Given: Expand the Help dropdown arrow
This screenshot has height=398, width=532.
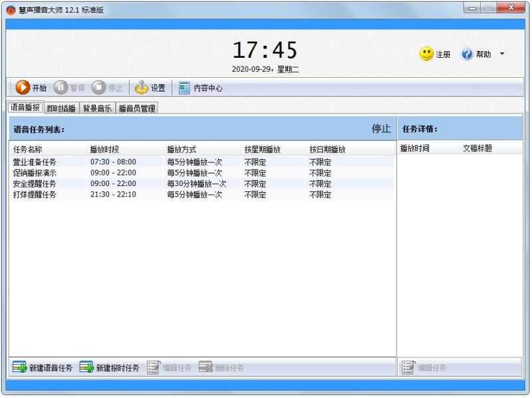Looking at the screenshot, I should [502, 54].
